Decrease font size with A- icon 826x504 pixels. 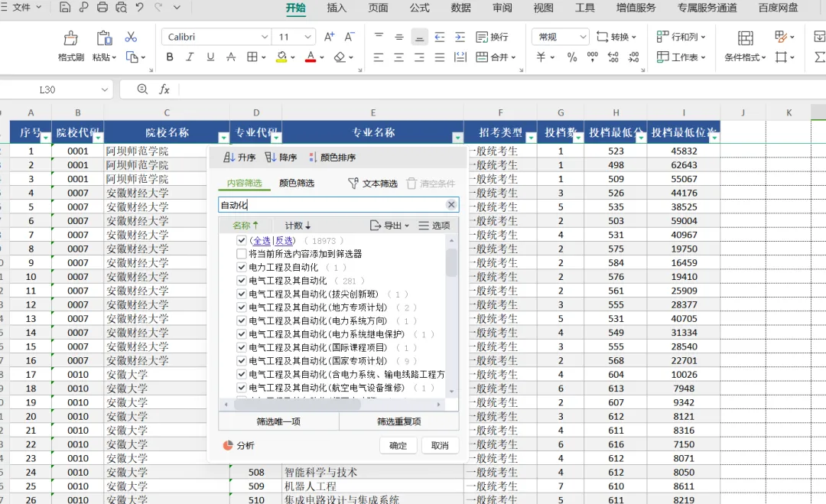pos(350,37)
